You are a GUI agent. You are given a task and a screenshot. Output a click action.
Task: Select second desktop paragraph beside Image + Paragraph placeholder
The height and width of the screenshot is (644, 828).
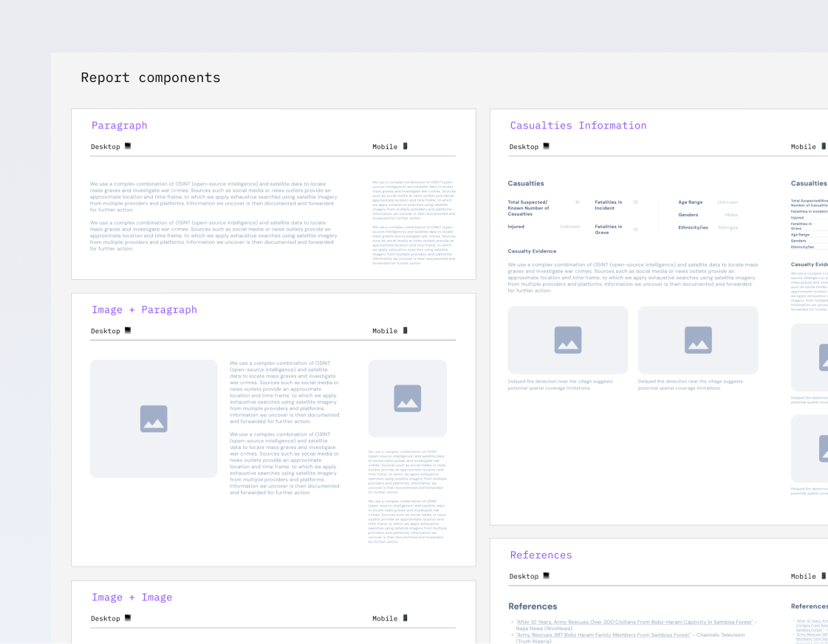284,464
